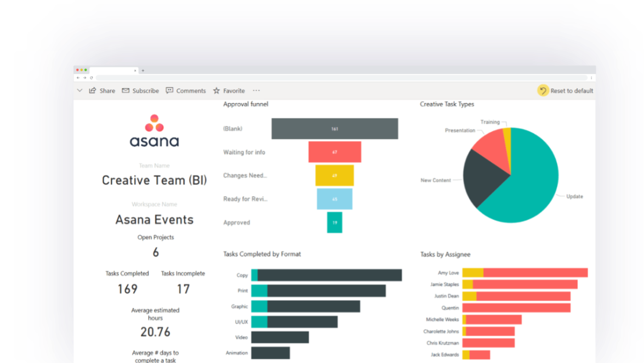Click the Tasks Completed value 169
The image size is (644, 363).
coord(127,289)
